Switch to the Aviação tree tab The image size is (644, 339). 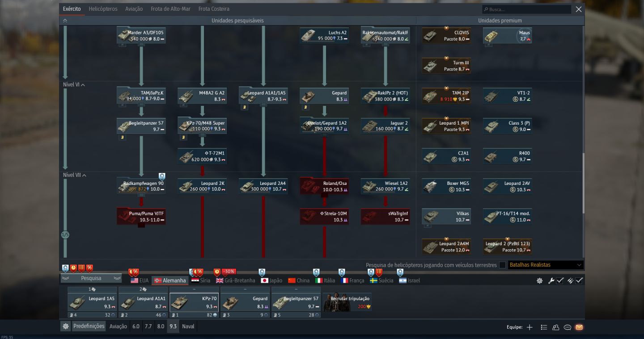coord(134,9)
